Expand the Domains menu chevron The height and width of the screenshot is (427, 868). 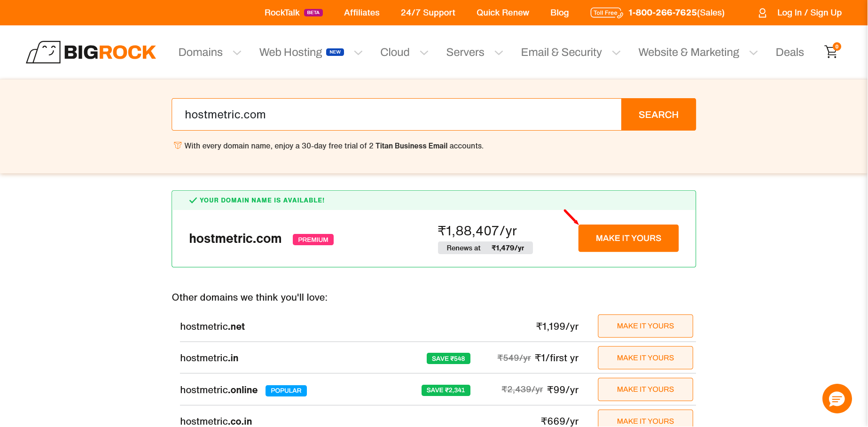click(x=237, y=53)
